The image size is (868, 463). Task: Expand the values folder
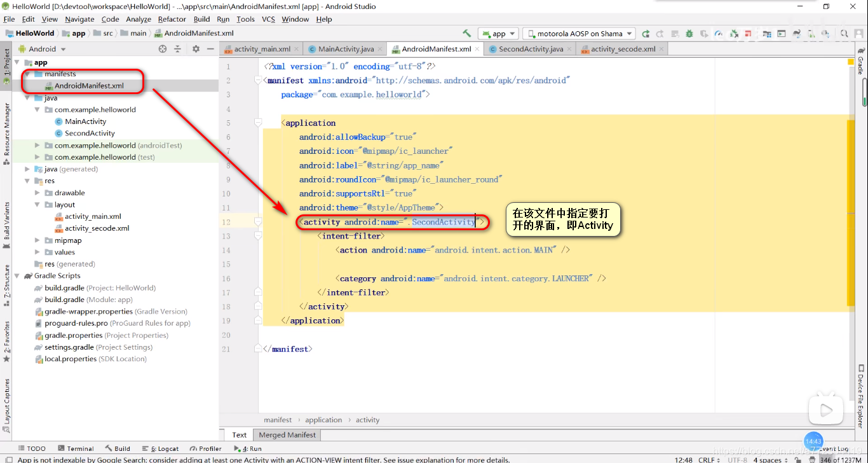pos(37,252)
